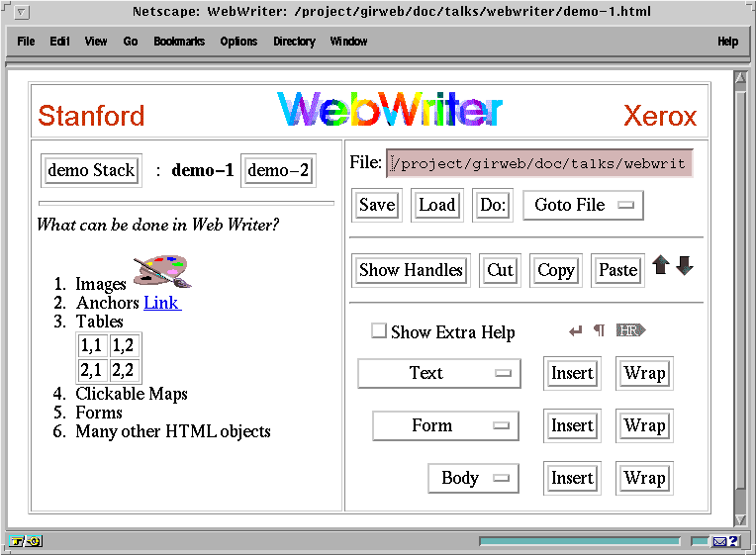
Task: Open the Edit menu
Action: [59, 42]
